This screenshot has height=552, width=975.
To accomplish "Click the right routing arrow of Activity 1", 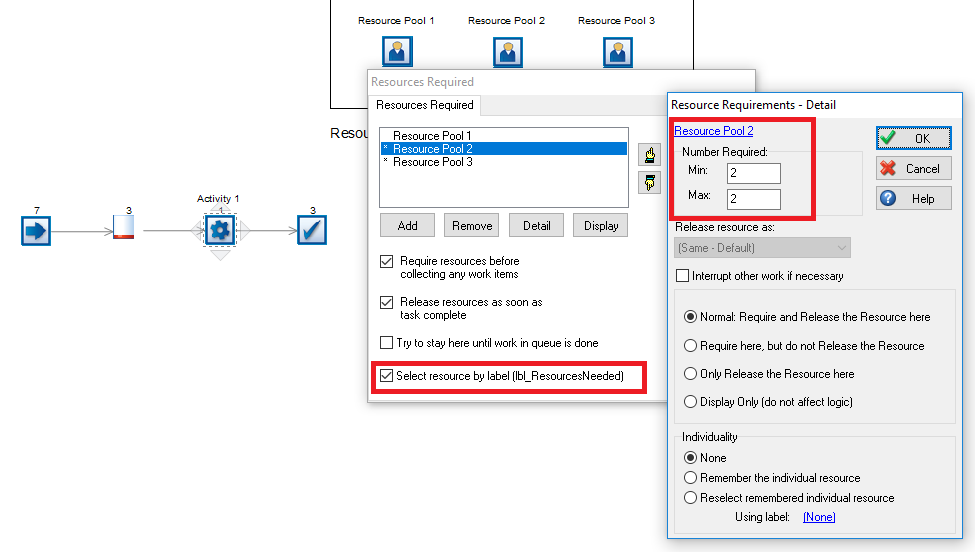I will [x=244, y=231].
